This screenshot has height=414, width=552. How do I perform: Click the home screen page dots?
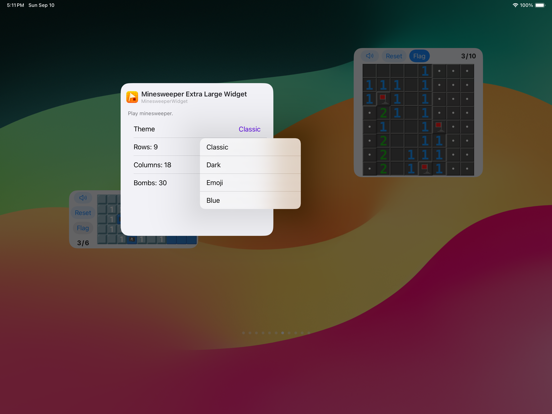pos(276,333)
